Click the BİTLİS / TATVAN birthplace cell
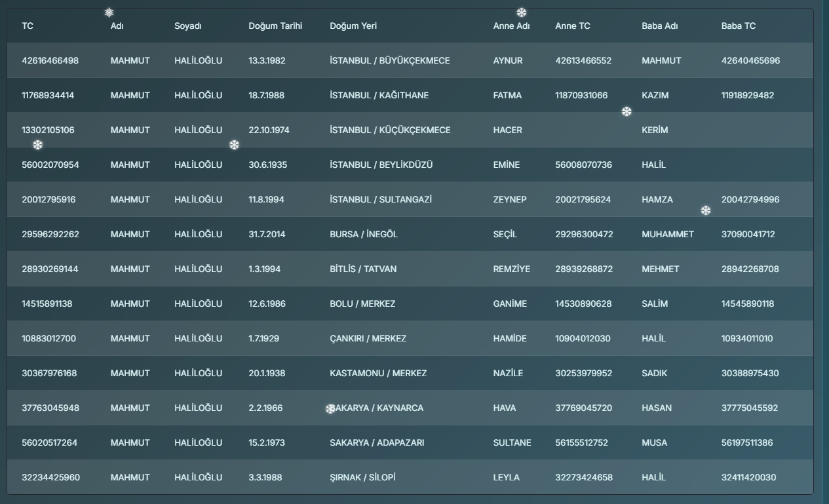The image size is (829, 504). (363, 269)
